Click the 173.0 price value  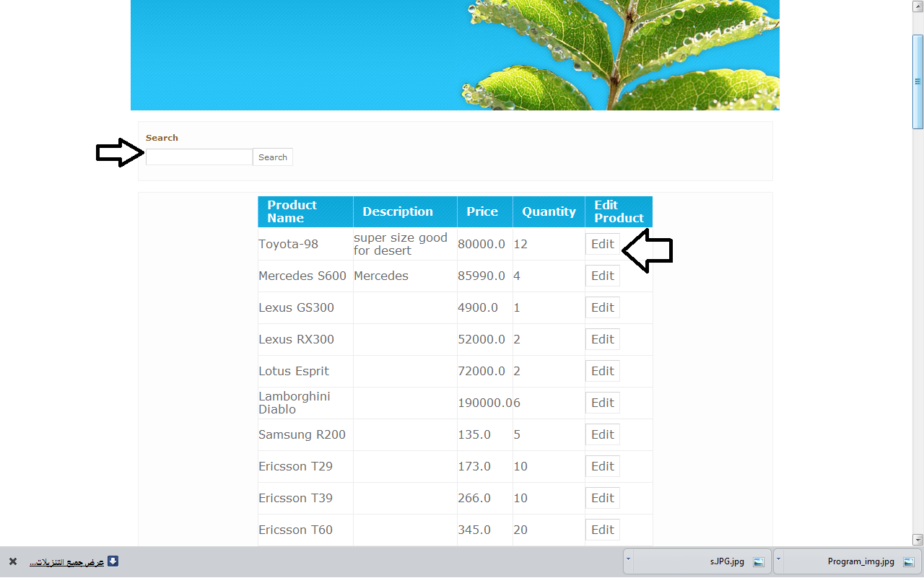click(x=474, y=466)
